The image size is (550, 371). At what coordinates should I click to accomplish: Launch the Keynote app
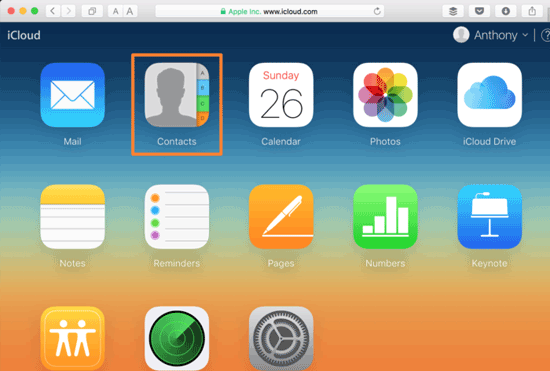(x=489, y=217)
